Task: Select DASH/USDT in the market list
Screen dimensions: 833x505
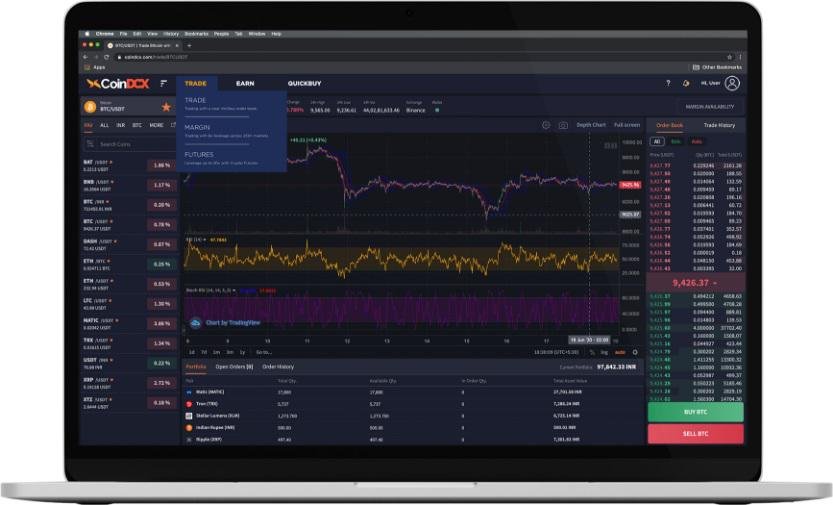Action: pyautogui.click(x=130, y=245)
